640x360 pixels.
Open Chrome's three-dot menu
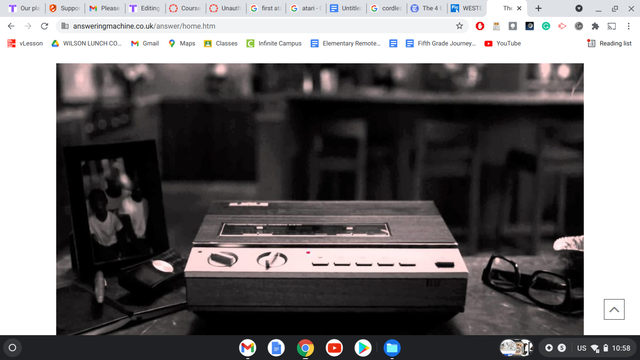coord(629,26)
